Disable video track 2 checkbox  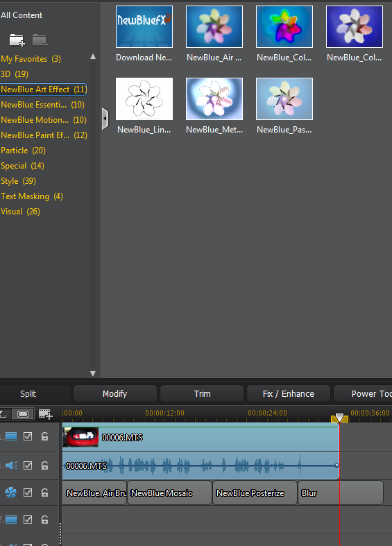click(x=28, y=520)
